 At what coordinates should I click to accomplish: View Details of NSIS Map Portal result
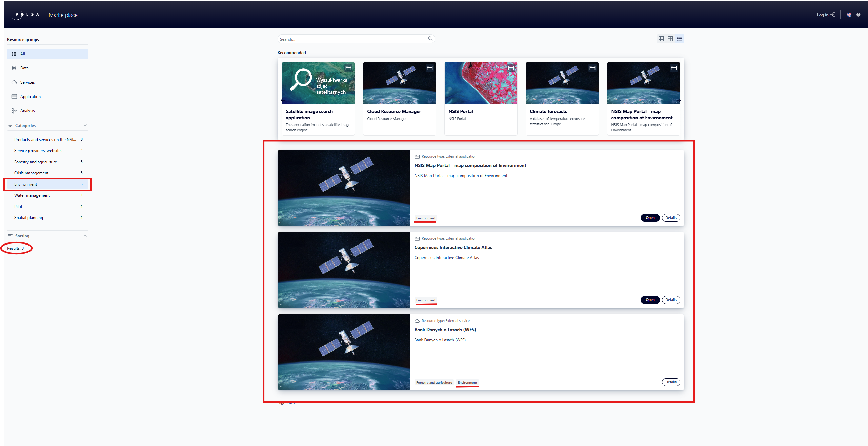click(x=671, y=218)
